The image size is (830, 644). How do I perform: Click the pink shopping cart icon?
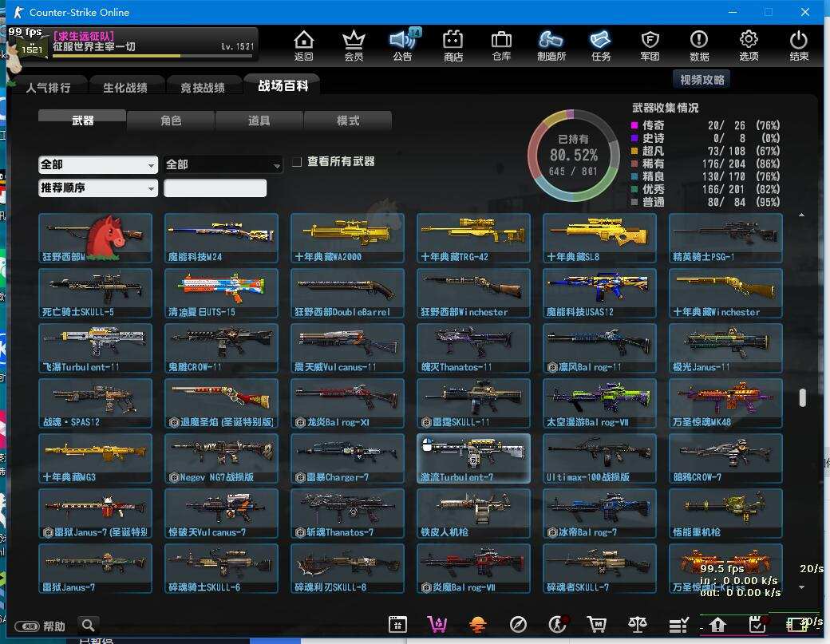(x=437, y=624)
